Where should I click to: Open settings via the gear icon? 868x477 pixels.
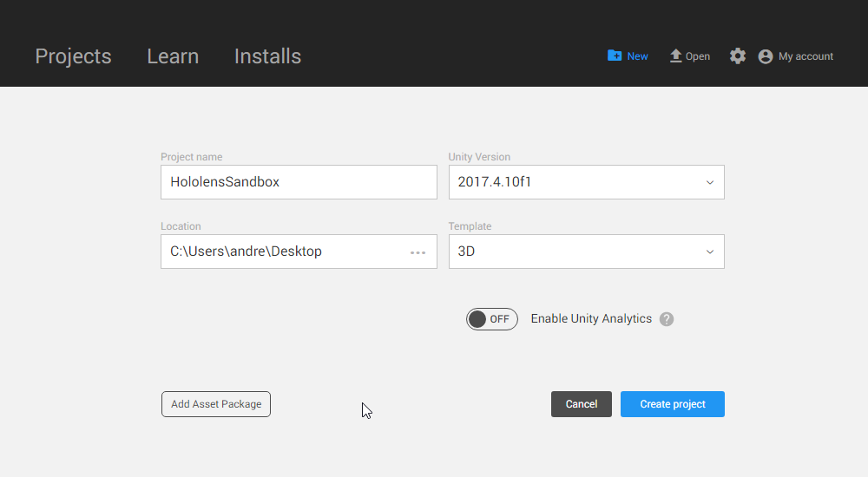[x=738, y=56]
